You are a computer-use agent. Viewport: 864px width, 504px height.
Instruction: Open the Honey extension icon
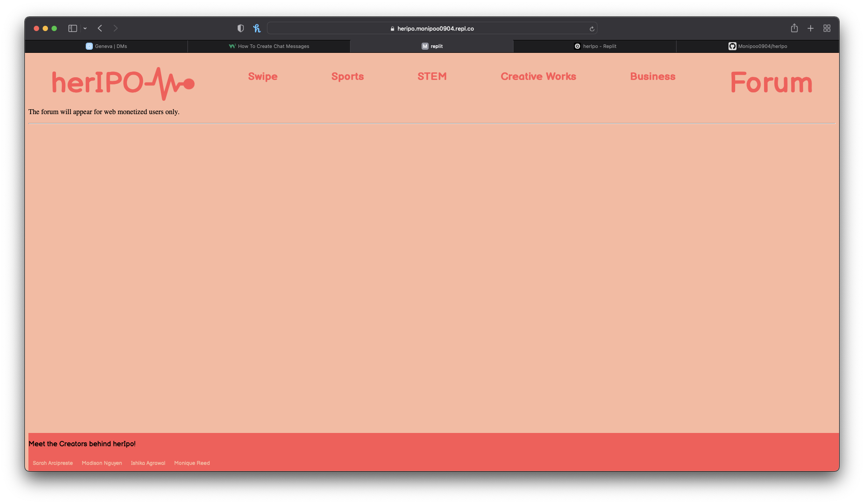point(256,28)
